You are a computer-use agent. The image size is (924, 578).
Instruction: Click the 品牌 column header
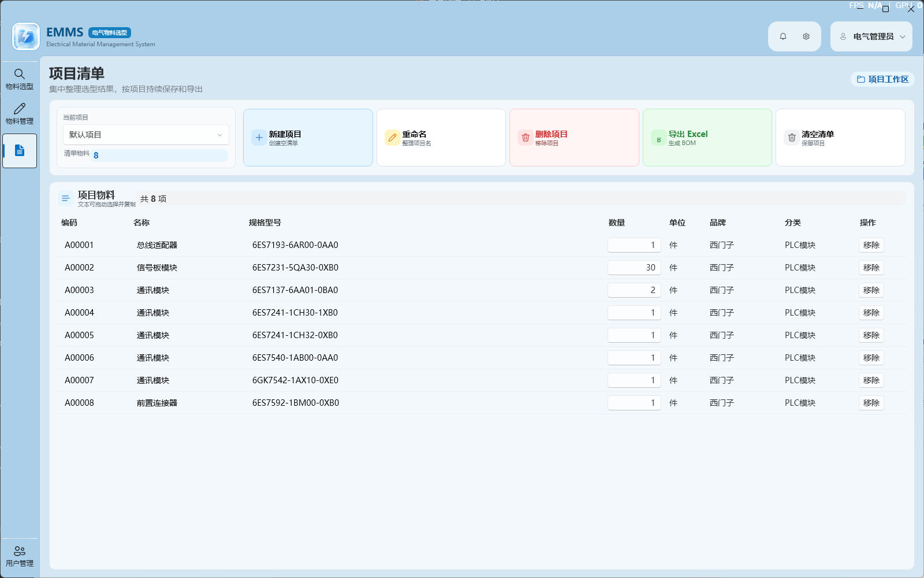pyautogui.click(x=718, y=223)
